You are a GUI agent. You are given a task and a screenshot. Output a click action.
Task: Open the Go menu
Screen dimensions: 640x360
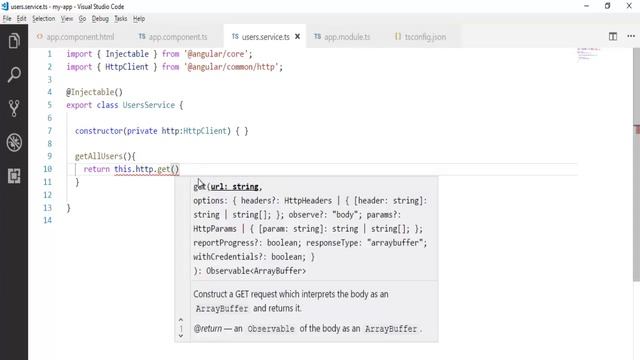(x=82, y=19)
